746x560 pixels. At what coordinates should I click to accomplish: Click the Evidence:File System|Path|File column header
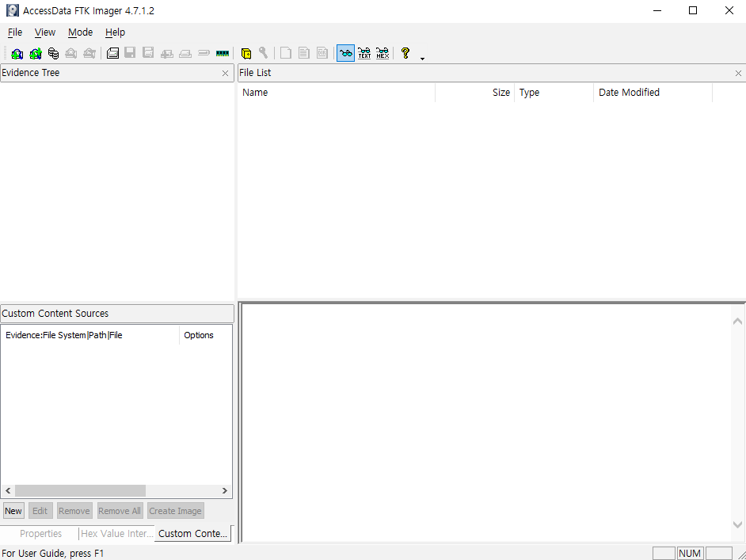90,335
